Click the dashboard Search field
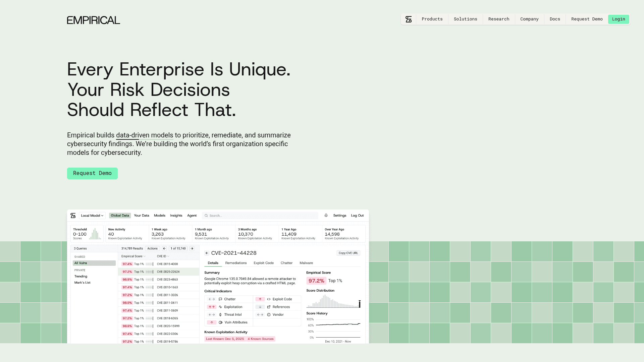The image size is (644, 362). (x=260, y=216)
